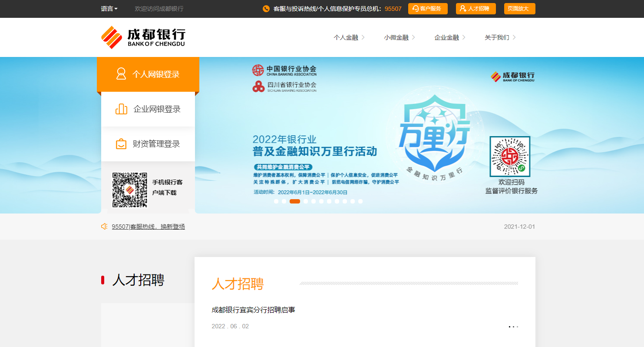Open 成都银行宜宾分行招聘启事 article link
The image size is (644, 347).
click(253, 310)
